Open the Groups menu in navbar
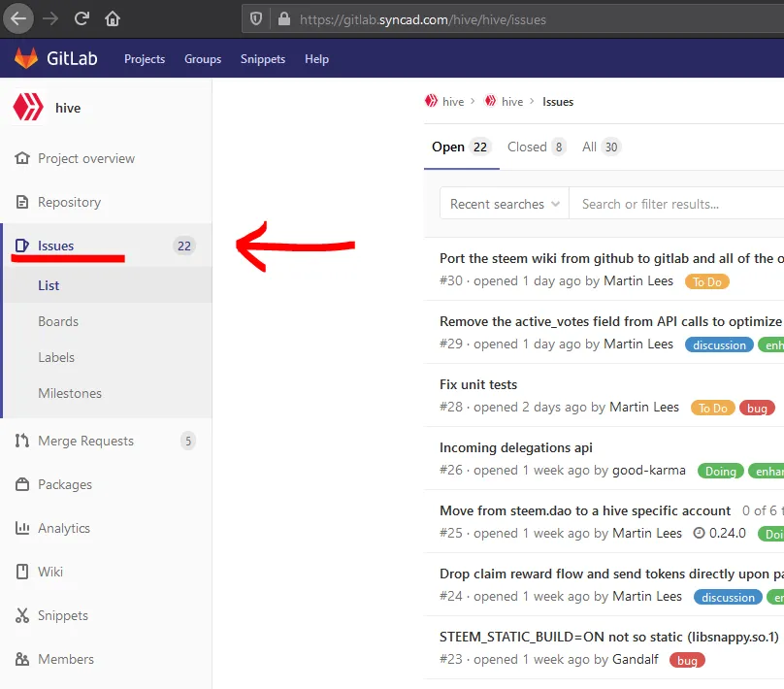 click(x=203, y=59)
